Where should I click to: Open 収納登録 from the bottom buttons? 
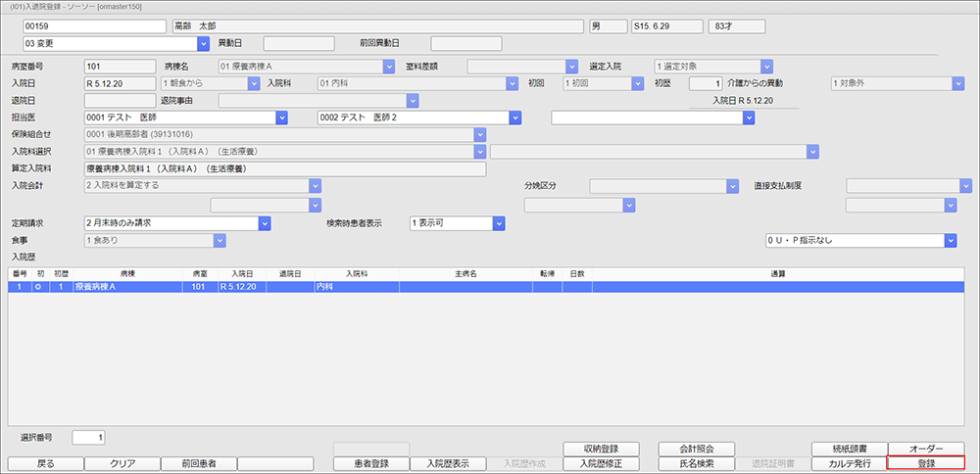(x=602, y=449)
